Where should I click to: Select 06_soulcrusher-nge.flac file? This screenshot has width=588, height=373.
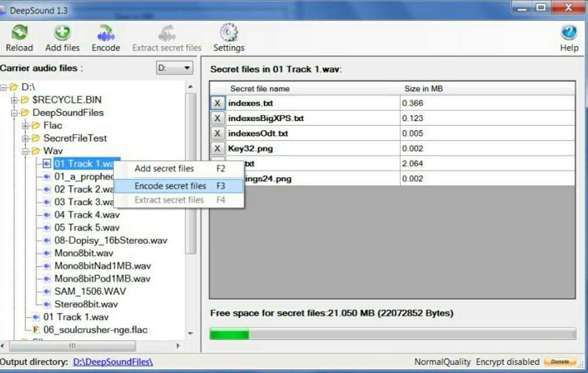95,330
